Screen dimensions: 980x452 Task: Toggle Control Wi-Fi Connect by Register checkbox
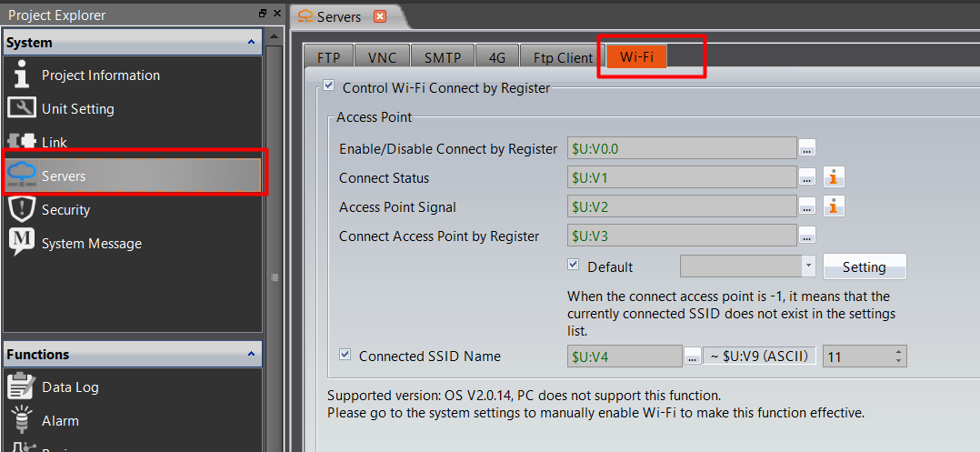coord(328,87)
